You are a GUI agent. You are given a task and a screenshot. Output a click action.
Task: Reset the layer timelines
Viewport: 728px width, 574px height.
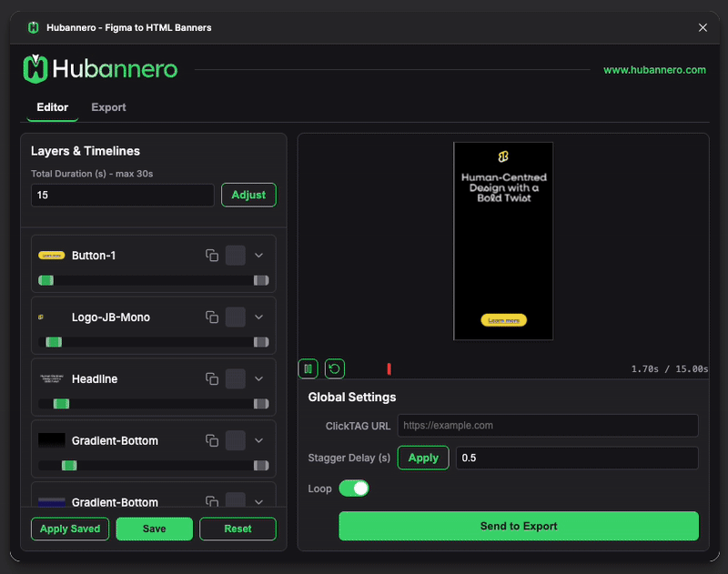238,529
